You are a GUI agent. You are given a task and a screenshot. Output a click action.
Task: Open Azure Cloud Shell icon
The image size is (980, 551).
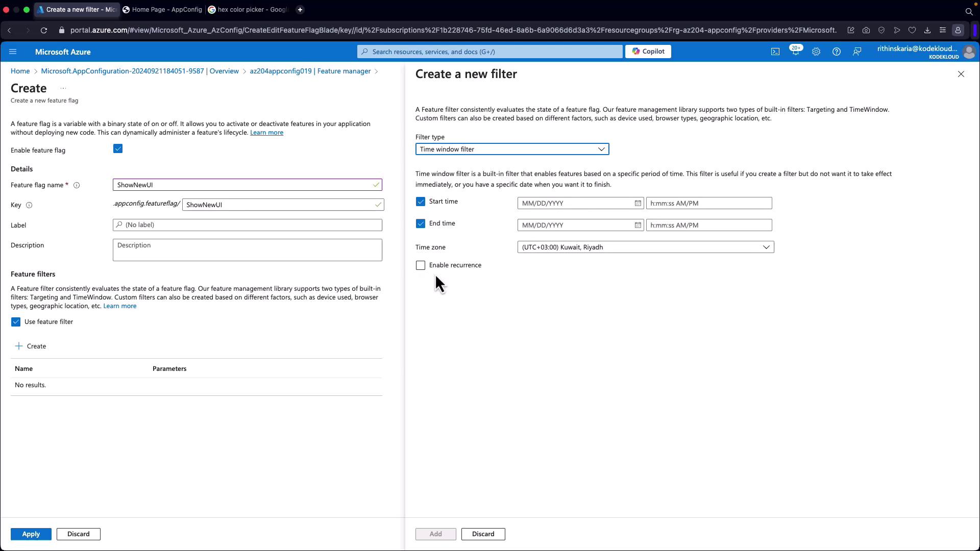coord(775,52)
